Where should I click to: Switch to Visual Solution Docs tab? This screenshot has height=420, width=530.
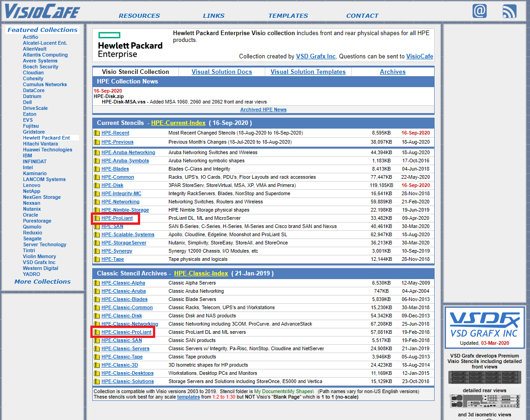(x=222, y=72)
